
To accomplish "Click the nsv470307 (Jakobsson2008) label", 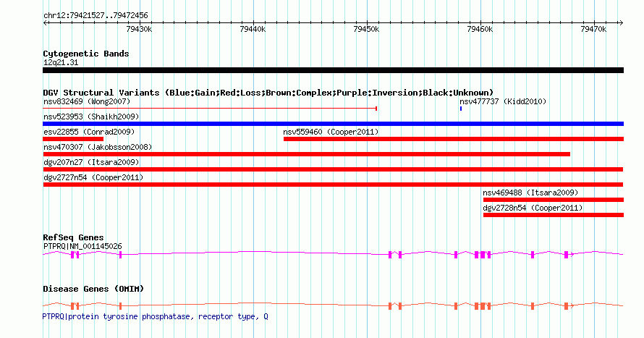I will point(98,147).
